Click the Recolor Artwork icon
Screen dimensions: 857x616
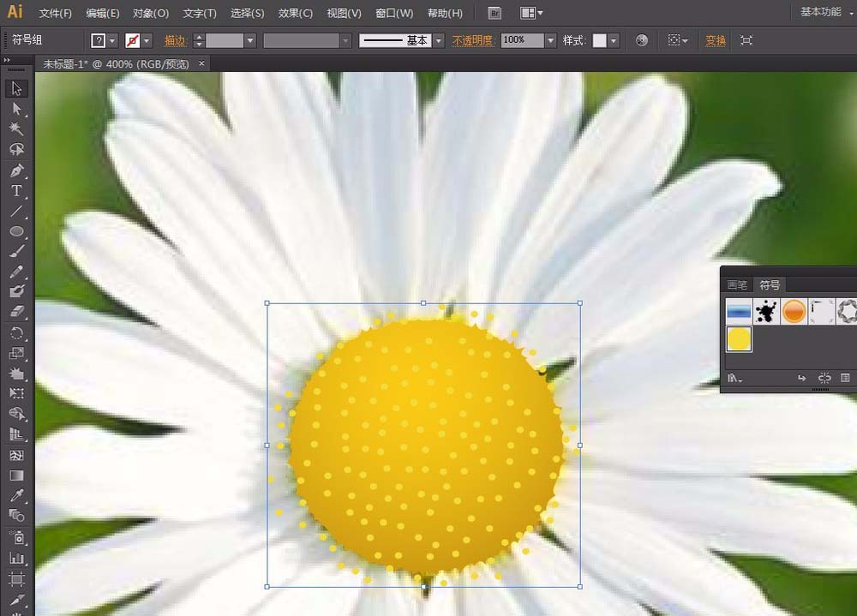tap(642, 40)
